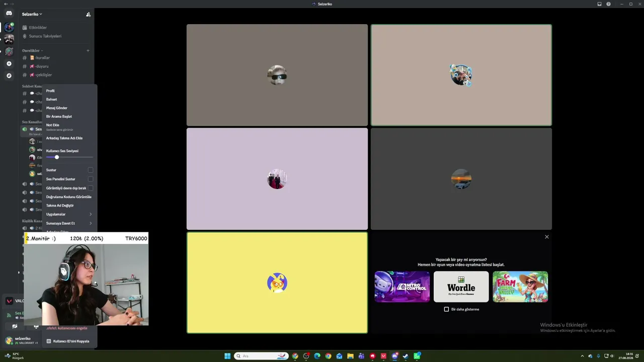Image resolution: width=644 pixels, height=362 pixels.
Task: Open File Explorer from the taskbar
Action: 350,356
